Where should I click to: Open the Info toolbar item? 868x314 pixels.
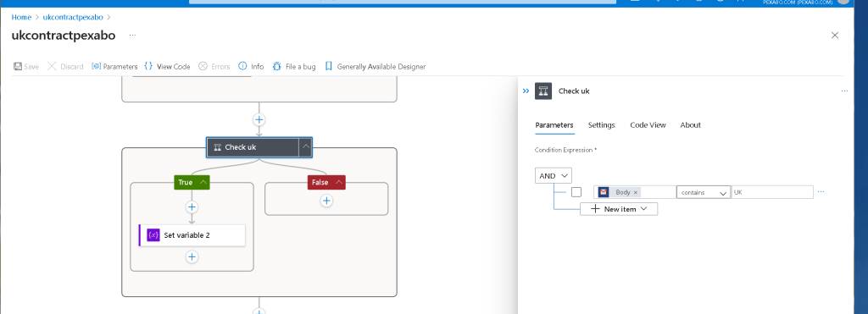[x=251, y=66]
